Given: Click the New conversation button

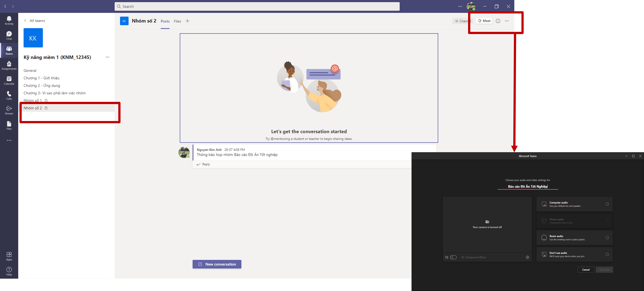Looking at the screenshot, I should (x=217, y=264).
